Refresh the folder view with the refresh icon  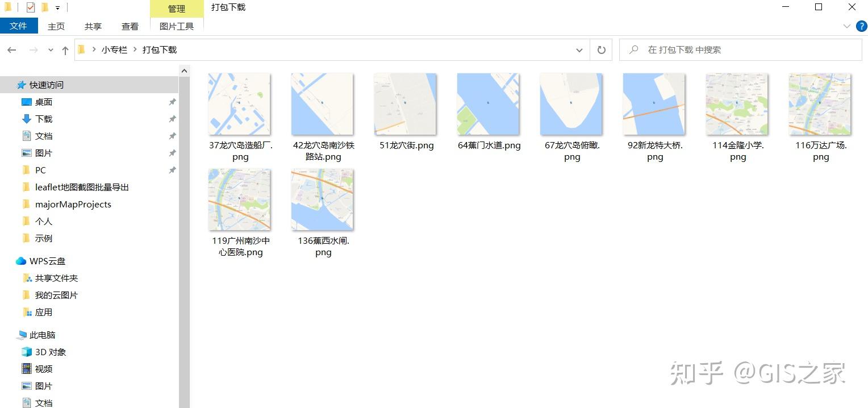coord(600,49)
